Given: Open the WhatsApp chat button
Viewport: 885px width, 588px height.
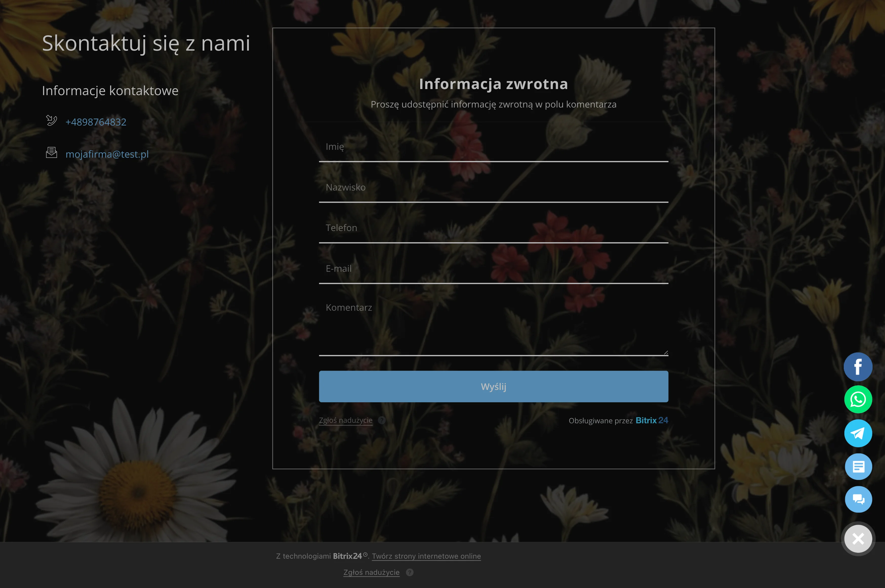Looking at the screenshot, I should click(x=858, y=399).
